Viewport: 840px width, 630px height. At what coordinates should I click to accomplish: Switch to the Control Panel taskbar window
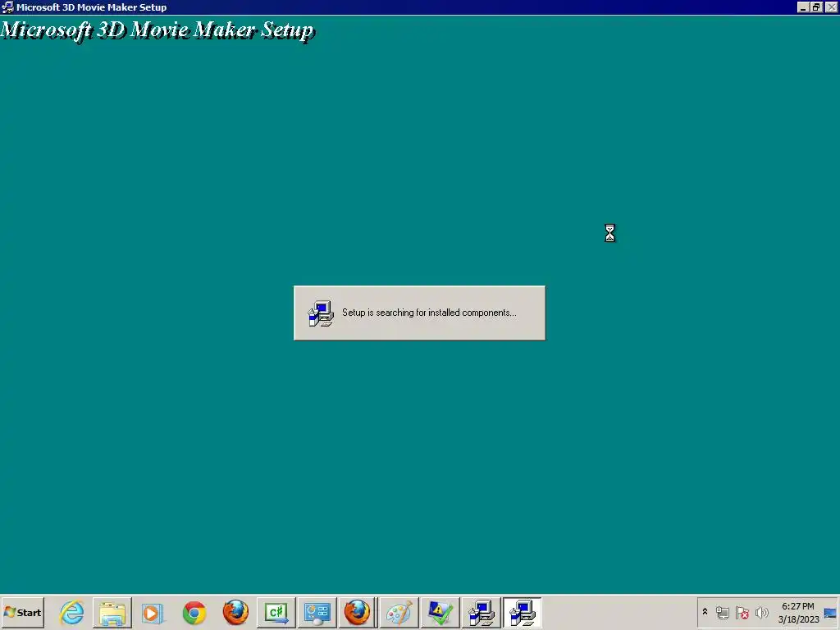click(317, 612)
